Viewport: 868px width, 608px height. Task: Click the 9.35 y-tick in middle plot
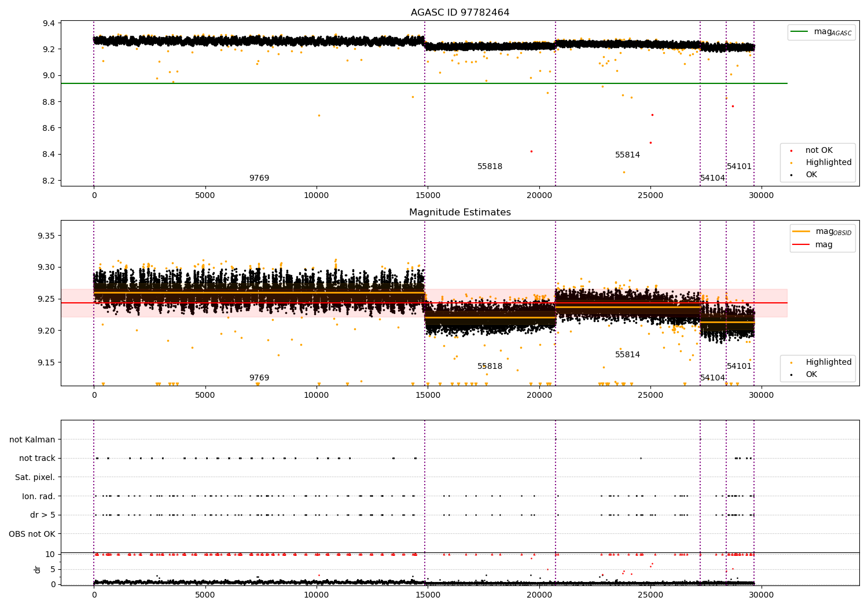point(47,236)
